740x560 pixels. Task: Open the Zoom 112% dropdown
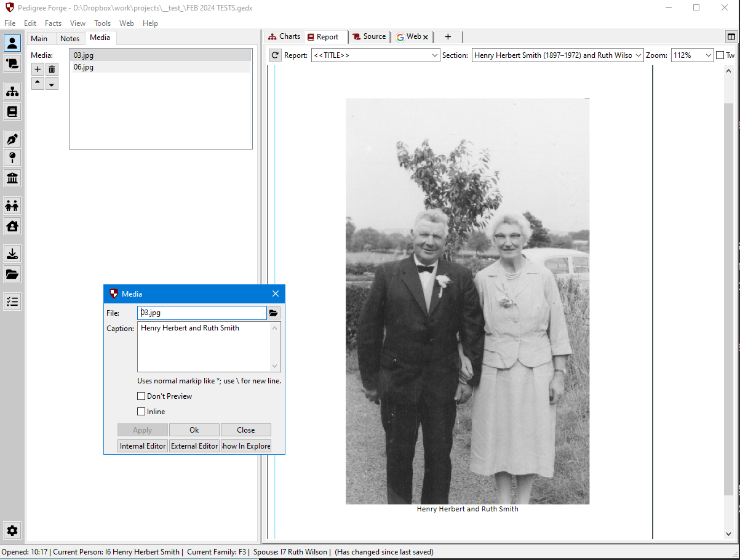pos(692,55)
